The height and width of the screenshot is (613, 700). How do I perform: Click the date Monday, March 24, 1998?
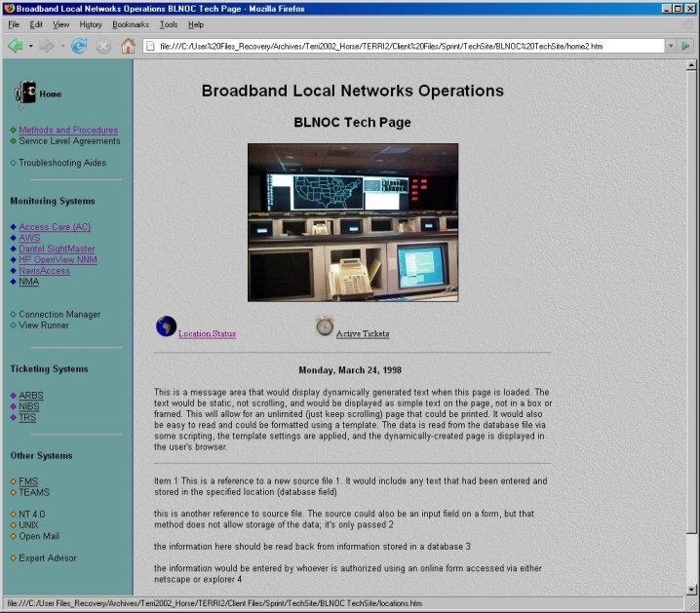[x=350, y=370]
